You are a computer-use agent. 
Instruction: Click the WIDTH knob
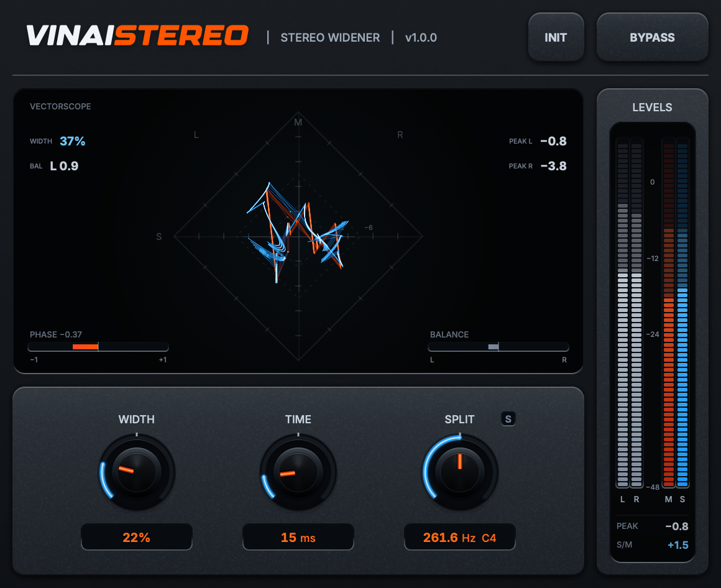[137, 472]
